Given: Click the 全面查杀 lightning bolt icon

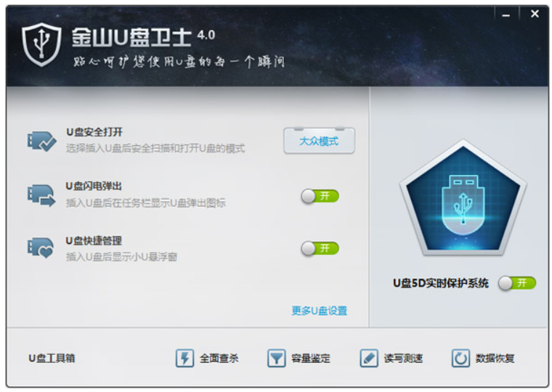Looking at the screenshot, I should coord(184,358).
